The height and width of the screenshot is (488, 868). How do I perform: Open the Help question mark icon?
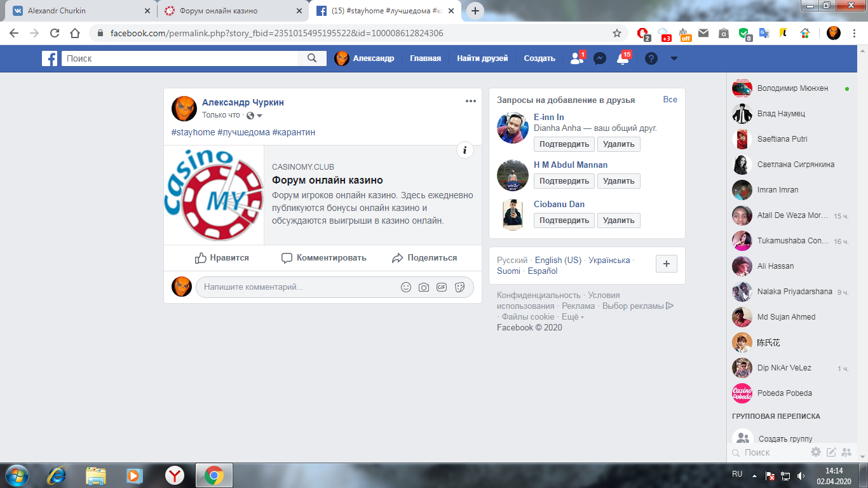[x=651, y=58]
